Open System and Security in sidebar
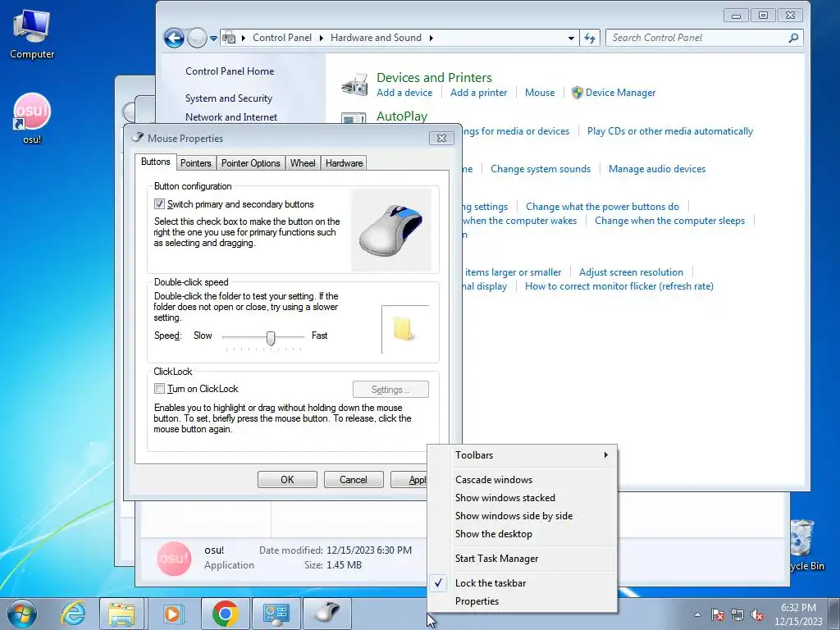This screenshot has height=630, width=840. click(x=229, y=98)
